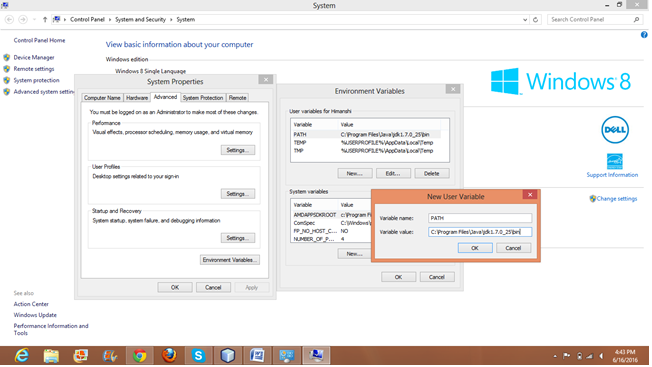Open User Profiles Settings button

point(238,194)
